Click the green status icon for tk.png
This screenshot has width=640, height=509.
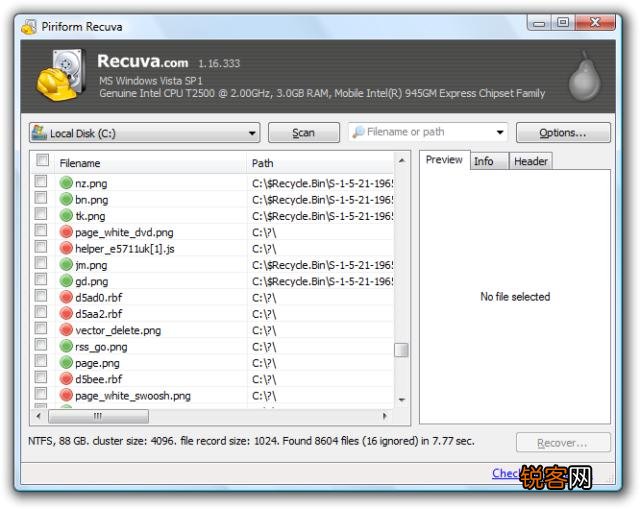[66, 216]
